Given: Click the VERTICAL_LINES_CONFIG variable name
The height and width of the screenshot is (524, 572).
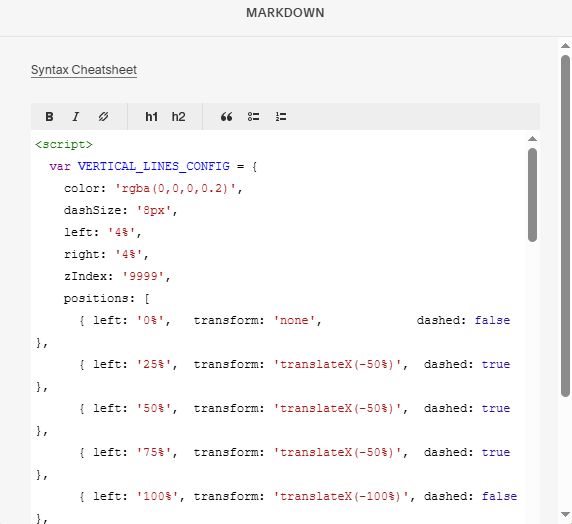Looking at the screenshot, I should click(x=154, y=166).
